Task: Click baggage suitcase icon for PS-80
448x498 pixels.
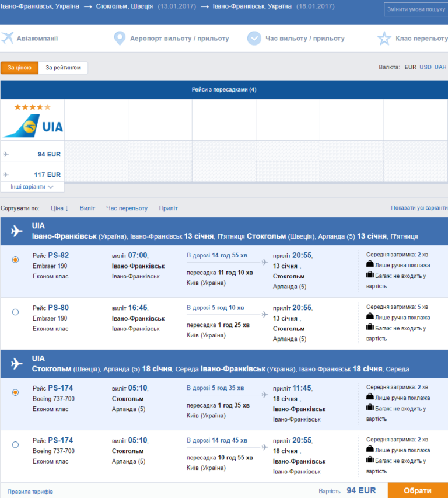Action: pos(370,327)
